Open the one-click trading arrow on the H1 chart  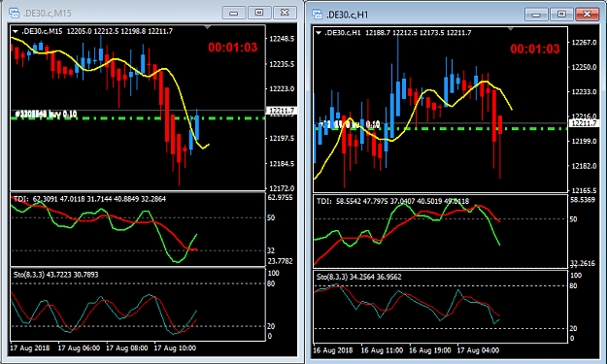pyautogui.click(x=319, y=33)
